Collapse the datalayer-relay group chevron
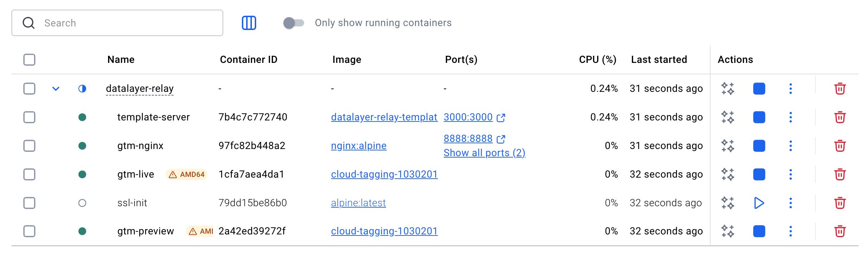Viewport: 868px width, 253px height. tap(56, 89)
